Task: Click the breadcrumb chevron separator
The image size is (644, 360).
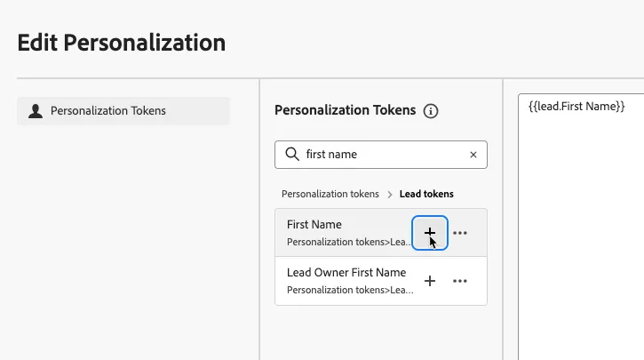Action: coord(389,195)
